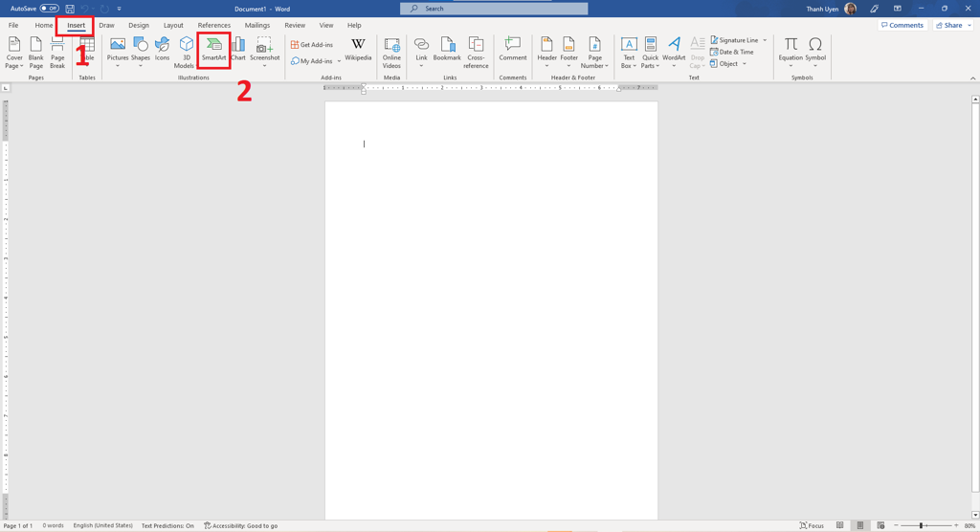Image resolution: width=980 pixels, height=532 pixels.
Task: Toggle AutoSave switch
Action: point(50,9)
